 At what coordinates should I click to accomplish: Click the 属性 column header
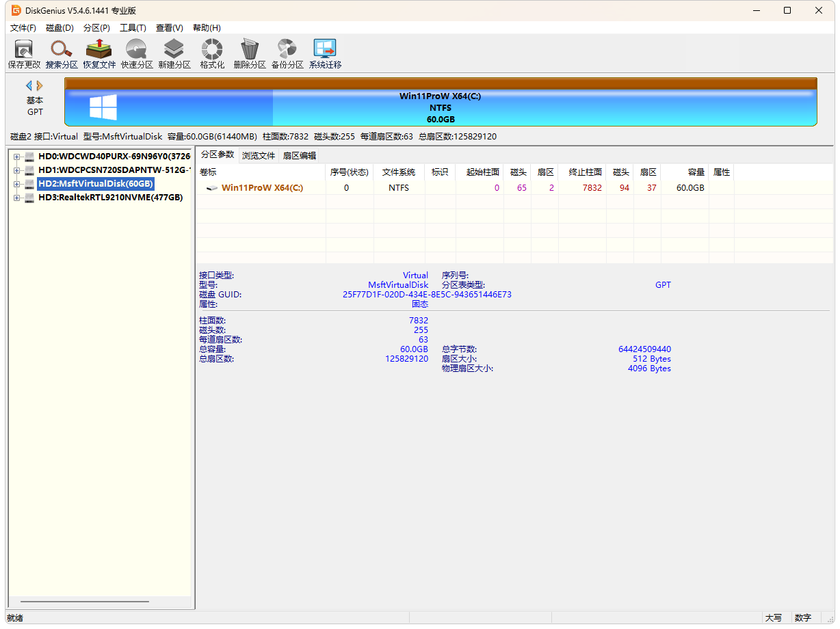point(722,172)
